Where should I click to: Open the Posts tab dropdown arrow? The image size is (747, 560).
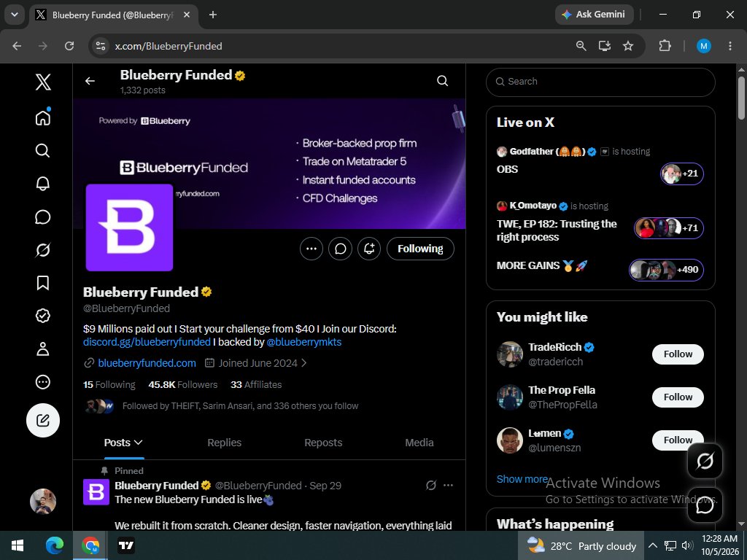pyautogui.click(x=138, y=443)
